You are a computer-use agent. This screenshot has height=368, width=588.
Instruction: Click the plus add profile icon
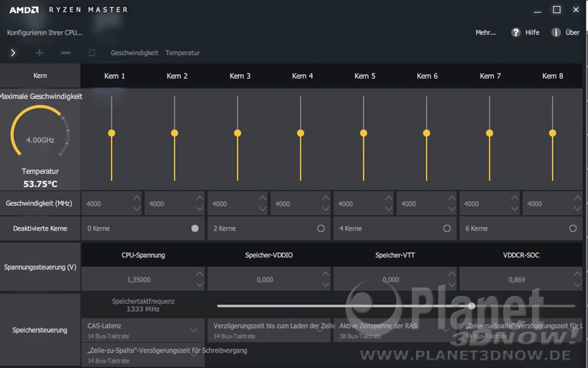point(40,53)
